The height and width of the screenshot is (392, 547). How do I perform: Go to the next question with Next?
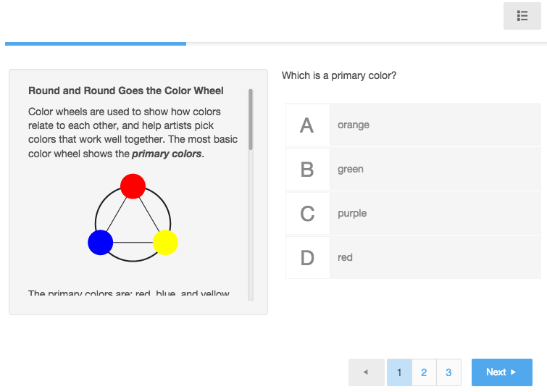501,372
